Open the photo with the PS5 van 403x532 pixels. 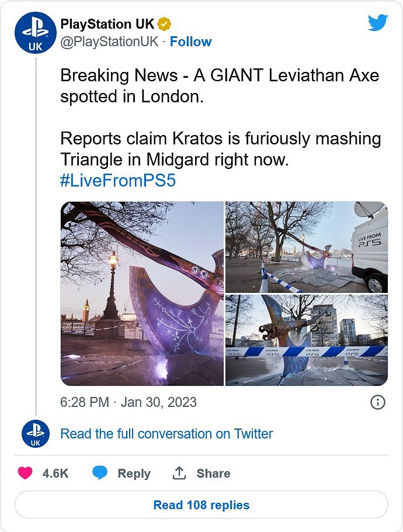(x=306, y=247)
